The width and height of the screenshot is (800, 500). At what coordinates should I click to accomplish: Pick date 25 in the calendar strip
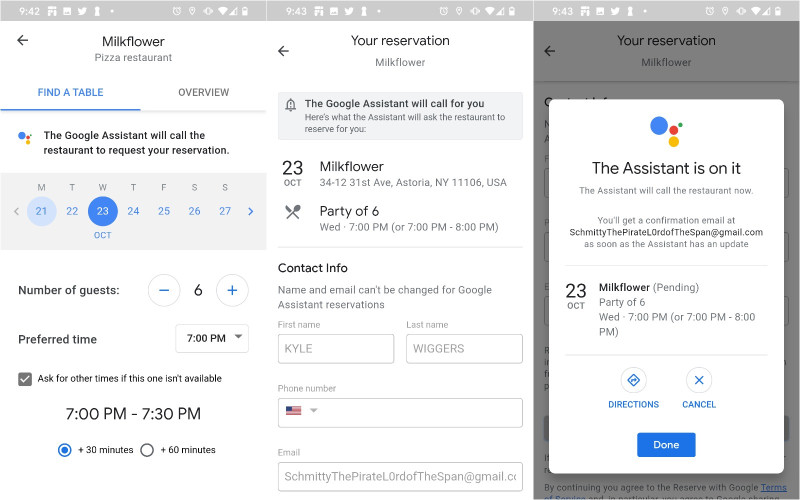(x=164, y=211)
